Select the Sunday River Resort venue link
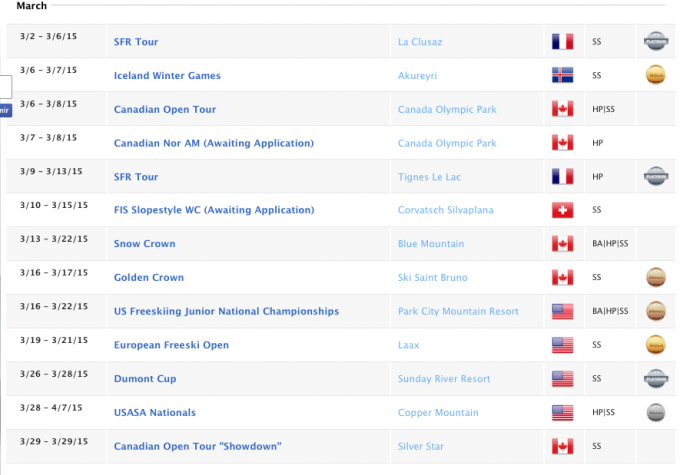Image resolution: width=680 pixels, height=475 pixels. click(x=447, y=379)
